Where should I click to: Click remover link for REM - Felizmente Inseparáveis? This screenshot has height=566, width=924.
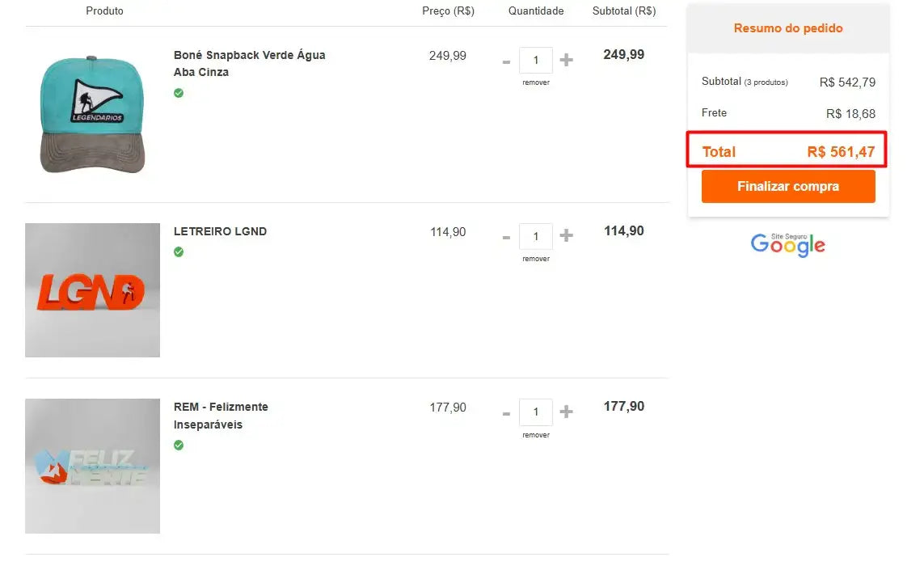pyautogui.click(x=535, y=434)
